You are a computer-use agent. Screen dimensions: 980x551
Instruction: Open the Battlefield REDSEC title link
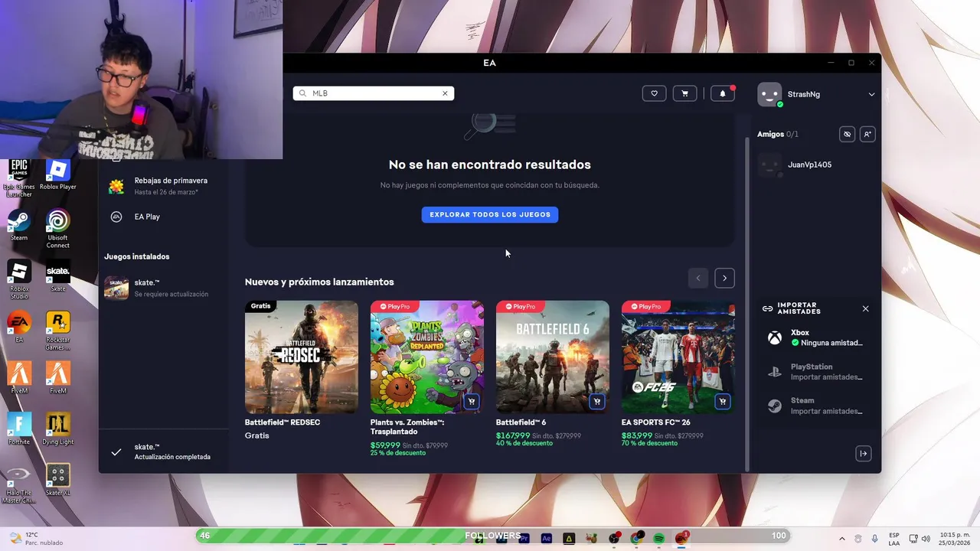283,422
